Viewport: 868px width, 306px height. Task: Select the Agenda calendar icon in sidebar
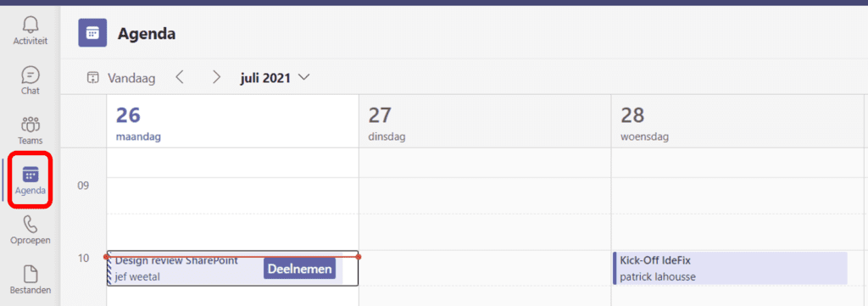(x=31, y=180)
